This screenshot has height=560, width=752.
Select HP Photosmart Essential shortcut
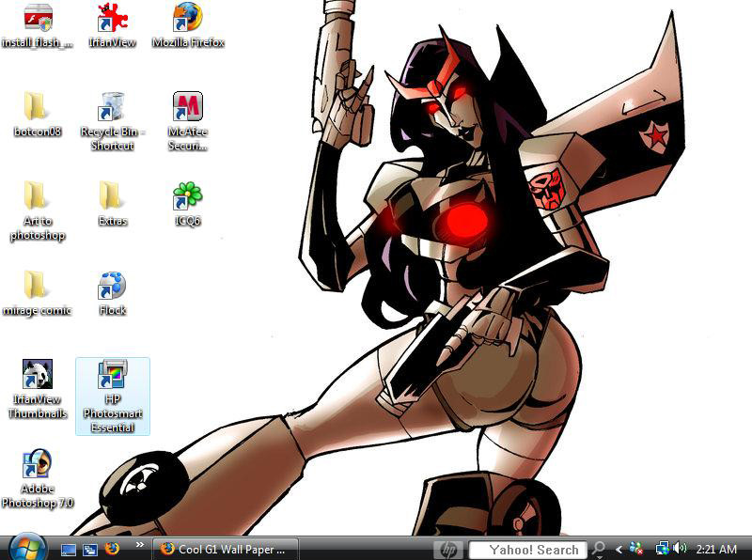click(x=112, y=396)
